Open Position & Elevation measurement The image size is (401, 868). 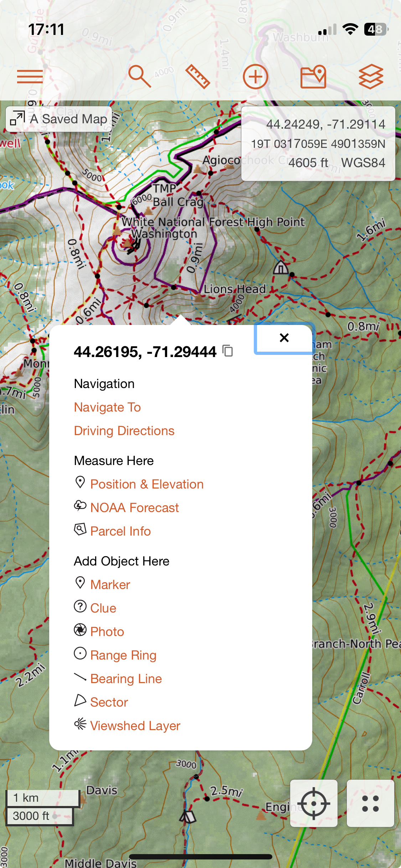click(146, 484)
